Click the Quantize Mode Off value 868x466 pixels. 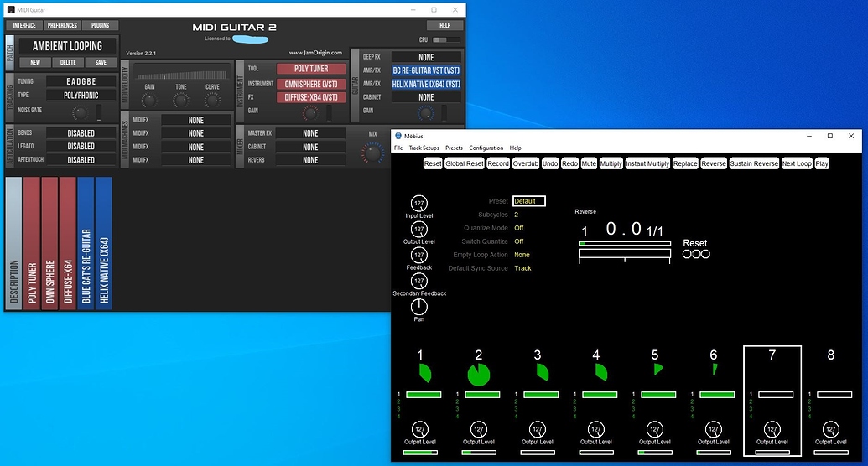[518, 228]
